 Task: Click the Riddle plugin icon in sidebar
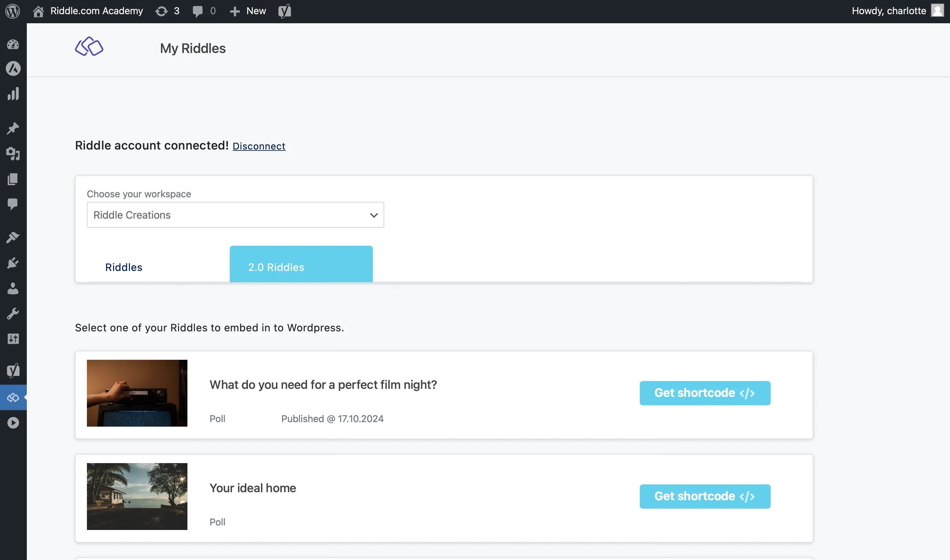(13, 397)
